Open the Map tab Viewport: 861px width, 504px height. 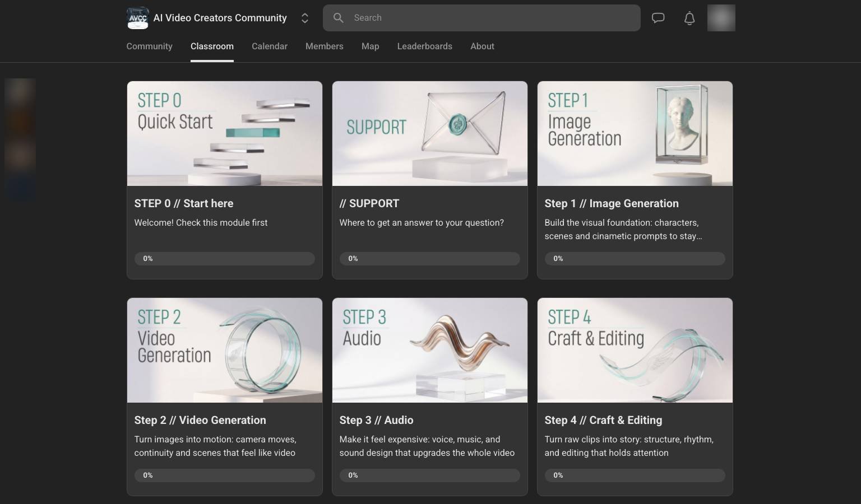[x=371, y=46]
